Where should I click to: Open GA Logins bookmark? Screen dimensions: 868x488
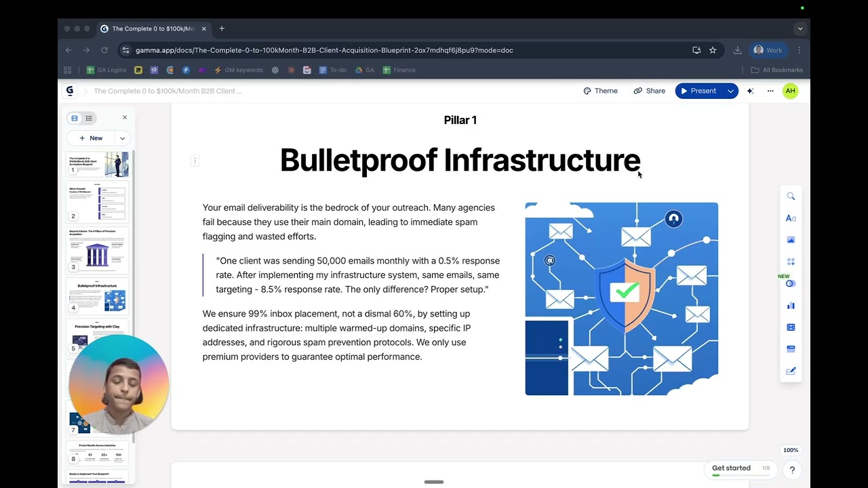click(x=106, y=70)
